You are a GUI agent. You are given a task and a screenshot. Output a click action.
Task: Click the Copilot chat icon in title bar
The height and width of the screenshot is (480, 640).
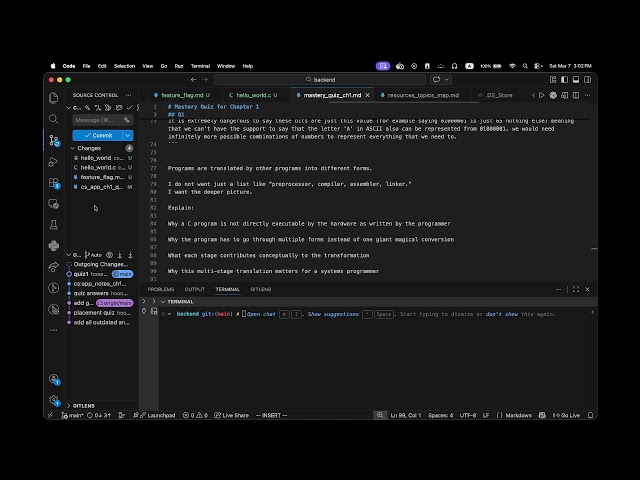click(437, 80)
